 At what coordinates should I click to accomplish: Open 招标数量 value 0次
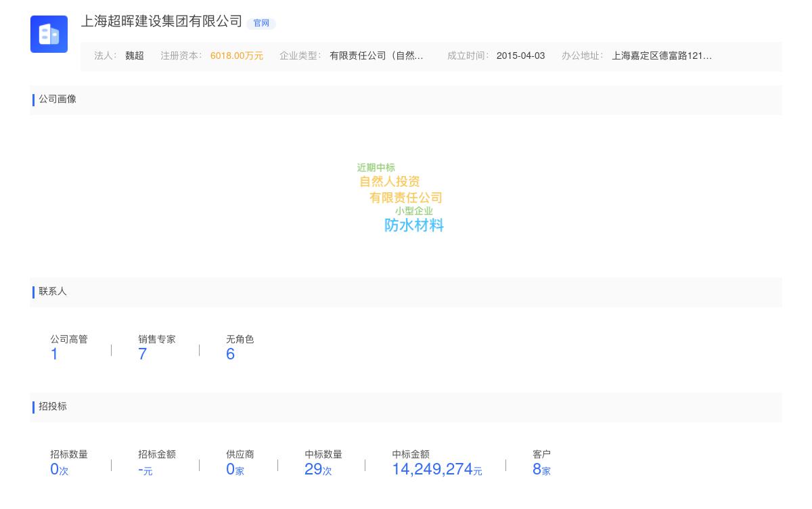point(60,469)
